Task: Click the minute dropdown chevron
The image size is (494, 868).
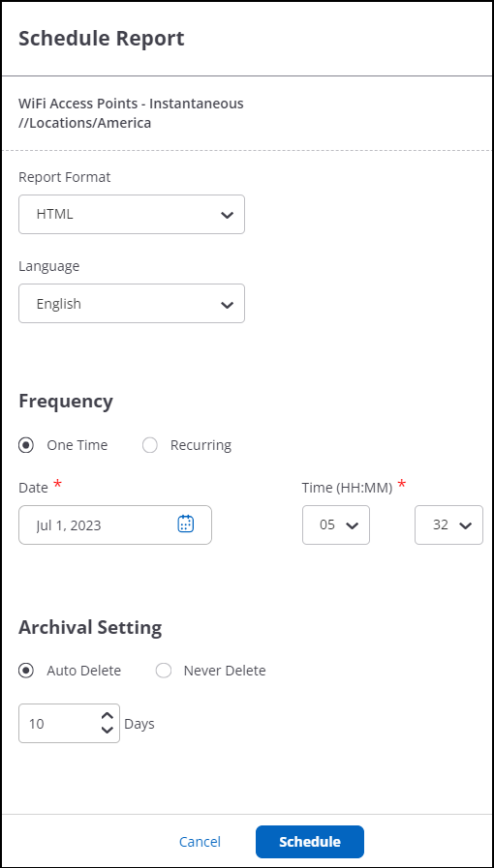Action: (465, 525)
